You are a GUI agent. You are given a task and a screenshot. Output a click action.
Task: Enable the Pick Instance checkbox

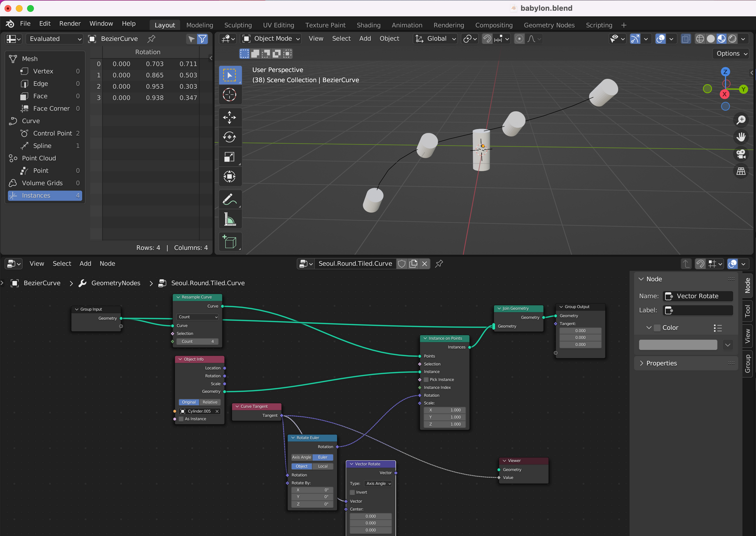(x=426, y=380)
